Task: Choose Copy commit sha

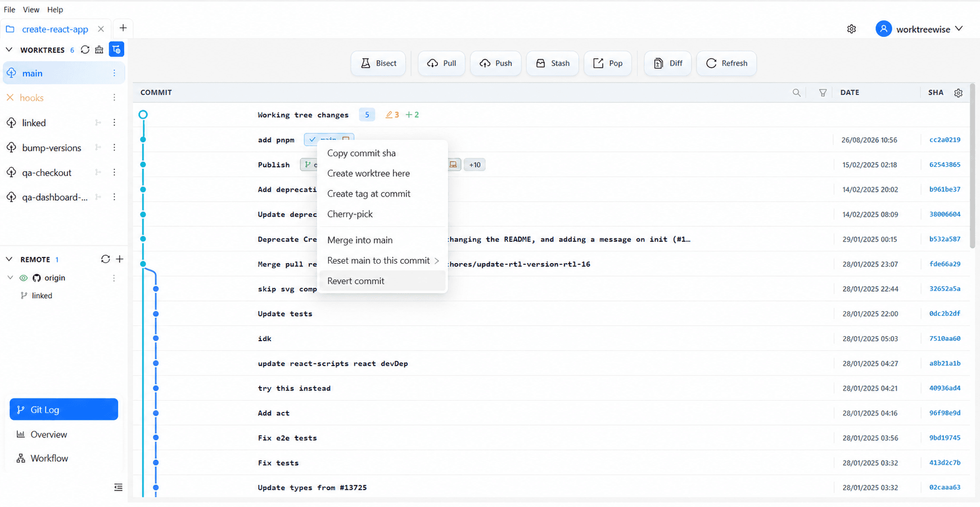Action: [382, 153]
